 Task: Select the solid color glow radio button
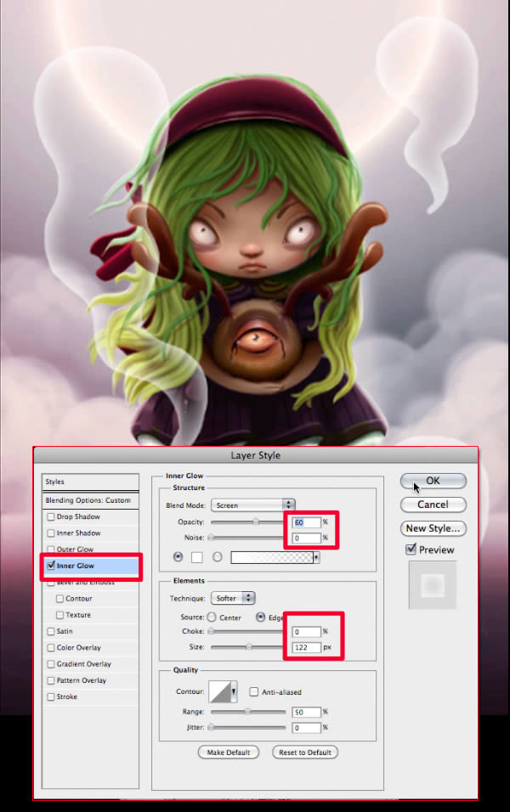point(178,556)
